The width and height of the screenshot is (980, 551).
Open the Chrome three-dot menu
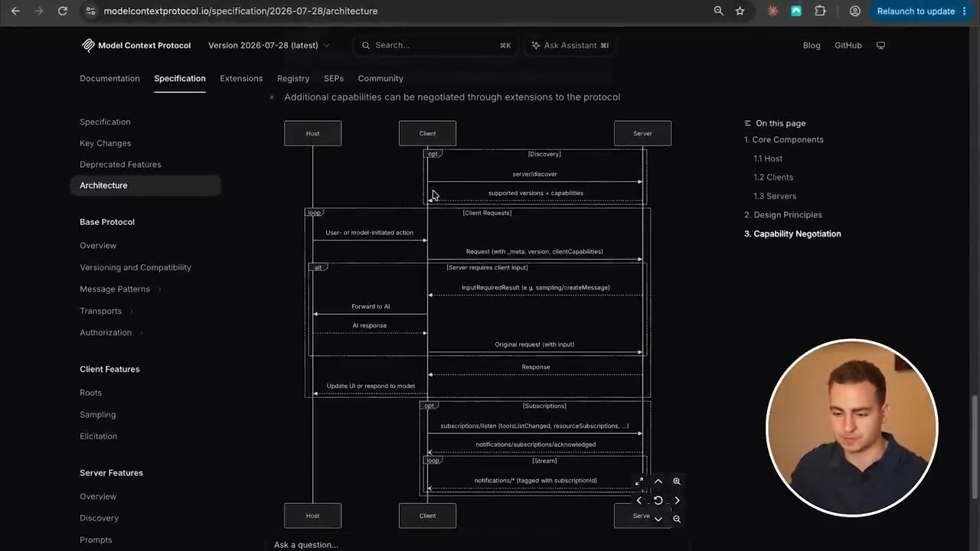coord(965,11)
